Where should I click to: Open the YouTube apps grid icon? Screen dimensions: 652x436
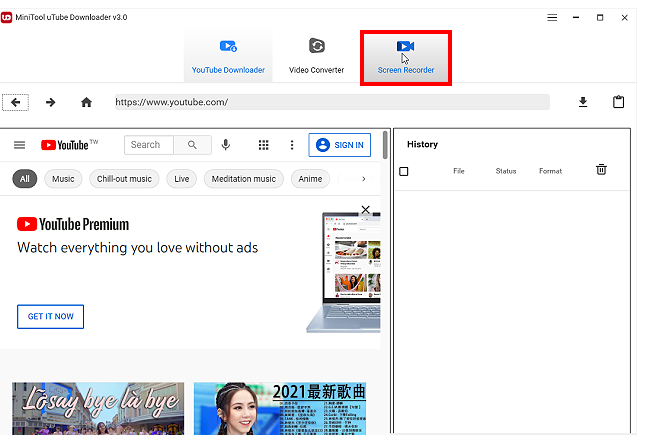263,145
